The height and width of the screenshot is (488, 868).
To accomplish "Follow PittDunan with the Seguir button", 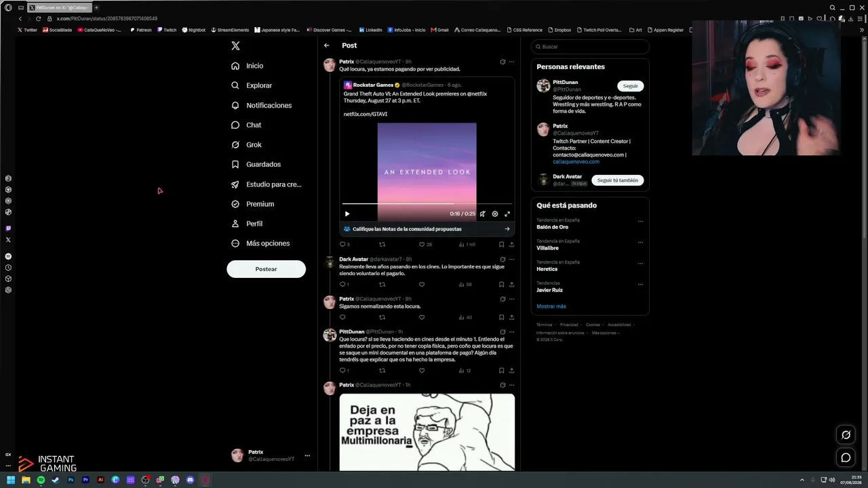I will click(x=630, y=86).
